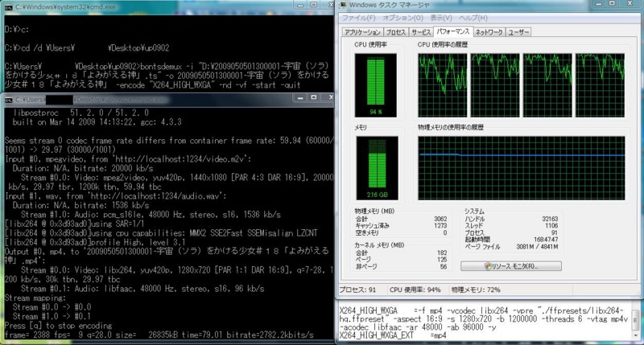Click the scroll down arrow in the text pane
Viewport: 644px width, 345px height.
pyautogui.click(x=635, y=335)
